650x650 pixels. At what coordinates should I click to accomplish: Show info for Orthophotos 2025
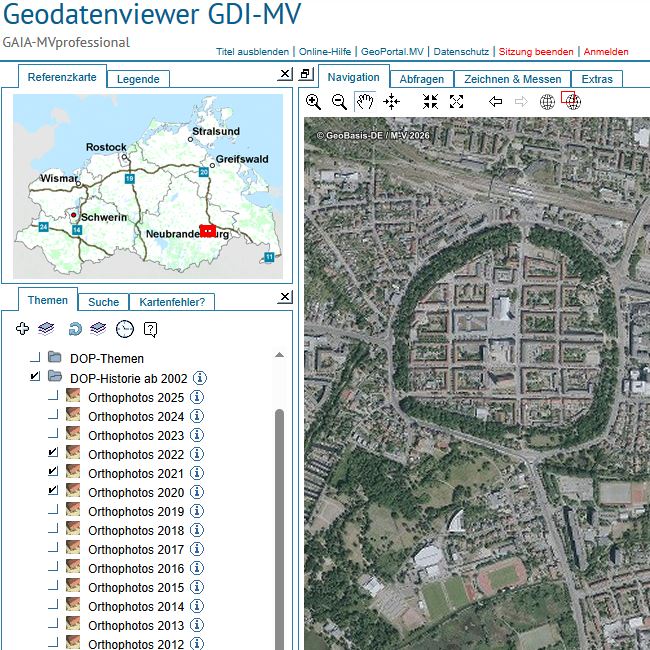click(197, 397)
